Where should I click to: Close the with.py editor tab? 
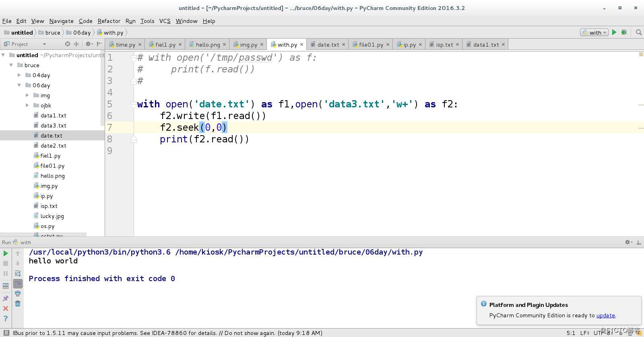pyautogui.click(x=301, y=45)
